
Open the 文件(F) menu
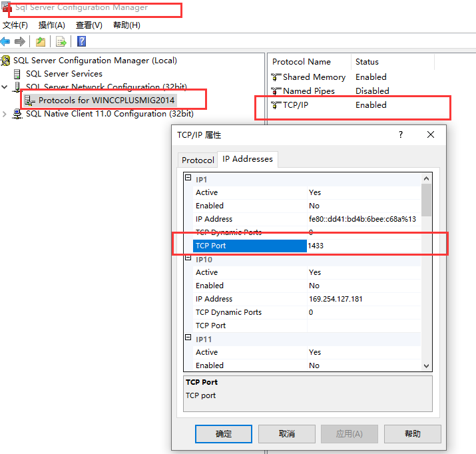pos(15,25)
